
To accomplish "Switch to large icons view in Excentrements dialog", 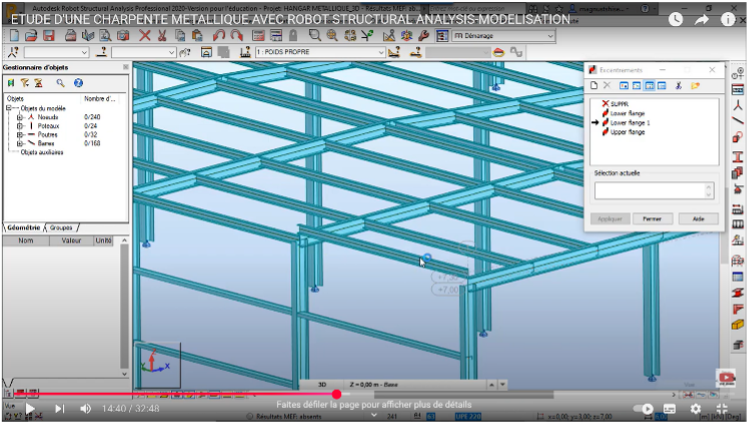I will coord(624,85).
